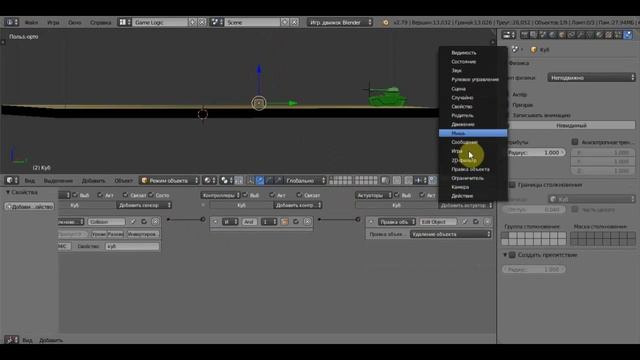This screenshot has height=360, width=640.
Task: Open the render engine dropdown 'Игр. движок Blender'
Action: pyautogui.click(x=340, y=22)
